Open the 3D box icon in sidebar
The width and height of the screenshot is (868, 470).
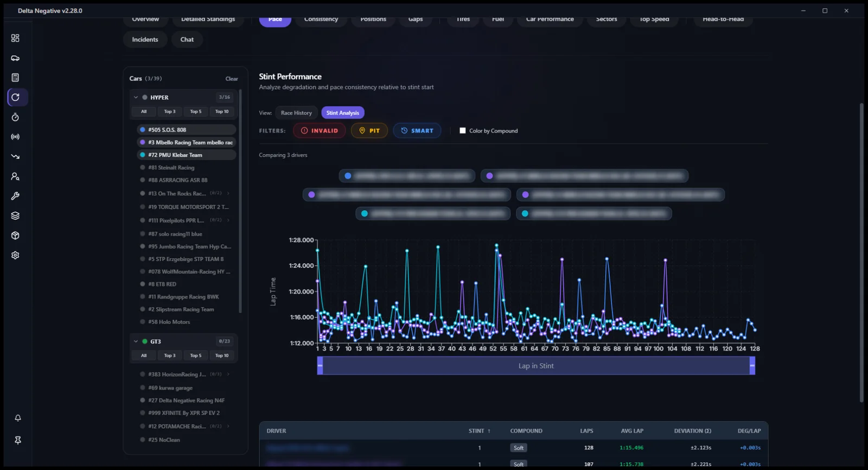click(x=15, y=236)
